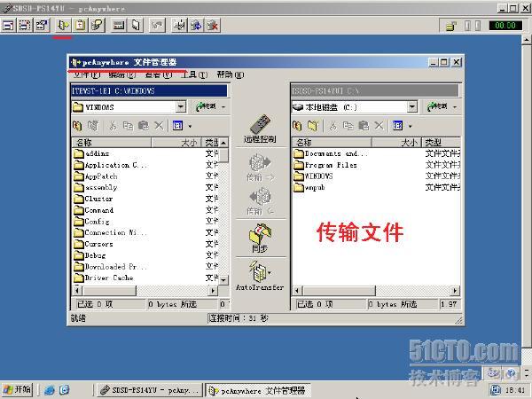Click the copy icon in the left pane toolbar

128,126
